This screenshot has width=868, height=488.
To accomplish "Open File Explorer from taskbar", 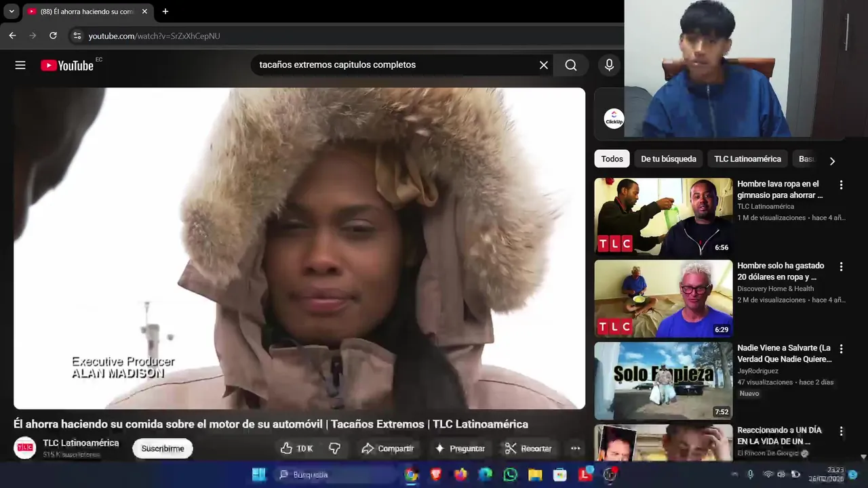I will (535, 474).
